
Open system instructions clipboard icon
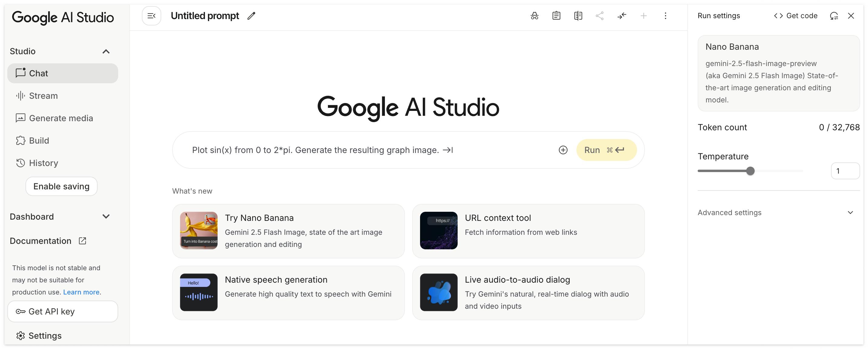(x=556, y=16)
